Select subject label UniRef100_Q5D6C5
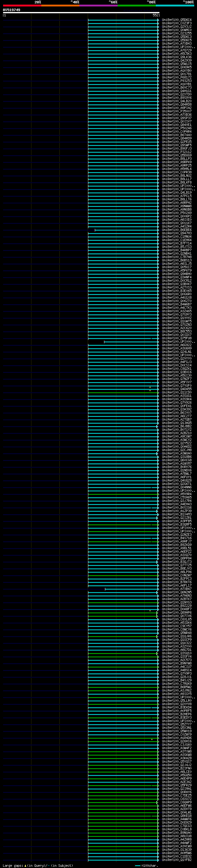The height and width of the screenshot is (868, 197). pos(176,40)
